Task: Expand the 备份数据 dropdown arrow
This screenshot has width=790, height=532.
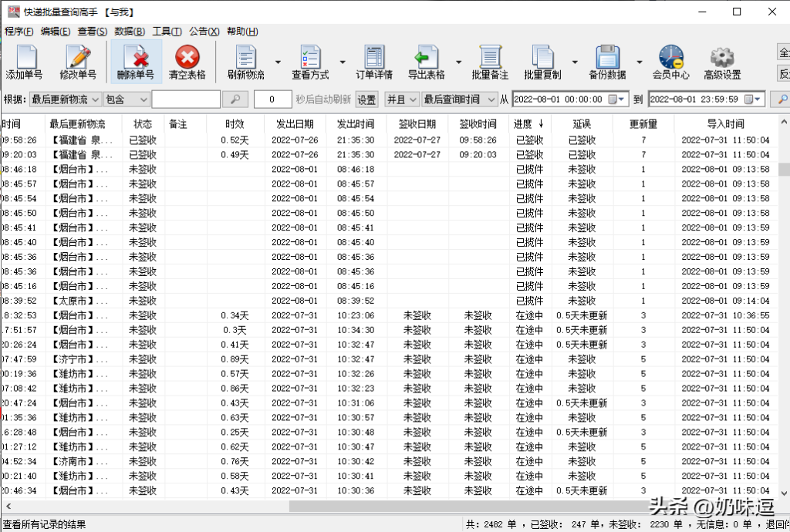Action: (640, 62)
